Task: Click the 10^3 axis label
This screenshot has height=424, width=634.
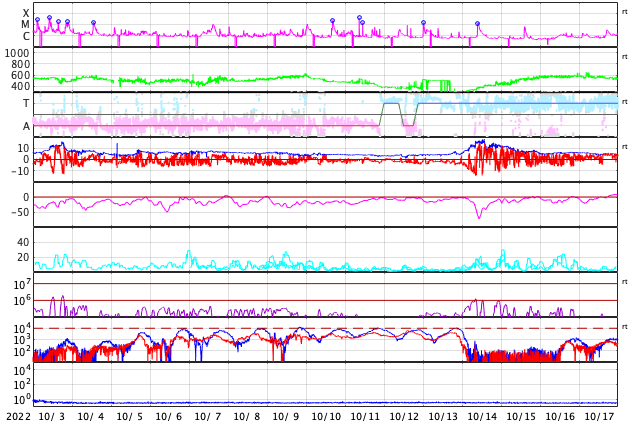Action: (22, 340)
